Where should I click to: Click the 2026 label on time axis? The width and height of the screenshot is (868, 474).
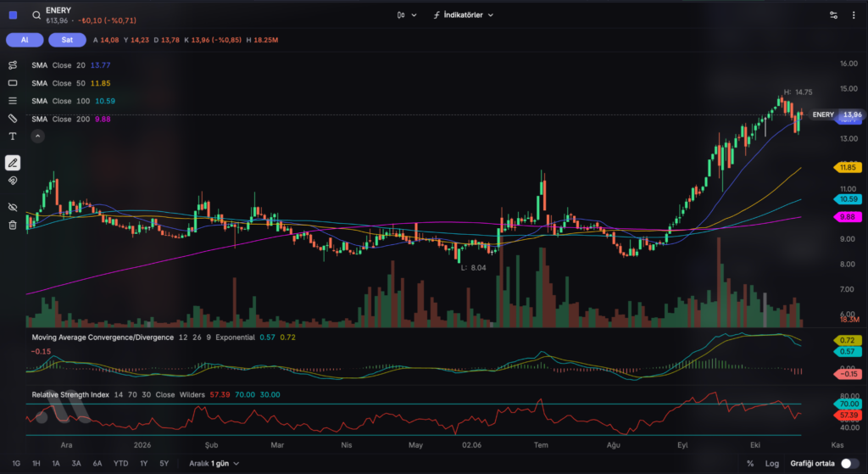coord(142,444)
